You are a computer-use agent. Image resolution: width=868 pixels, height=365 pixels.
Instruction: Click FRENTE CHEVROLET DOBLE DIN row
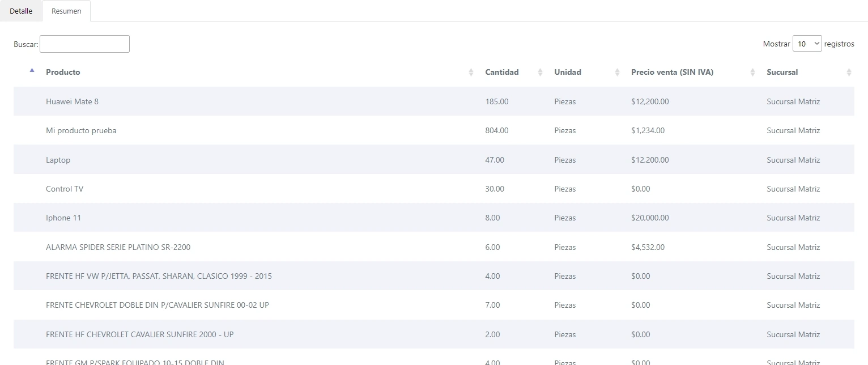[157, 305]
